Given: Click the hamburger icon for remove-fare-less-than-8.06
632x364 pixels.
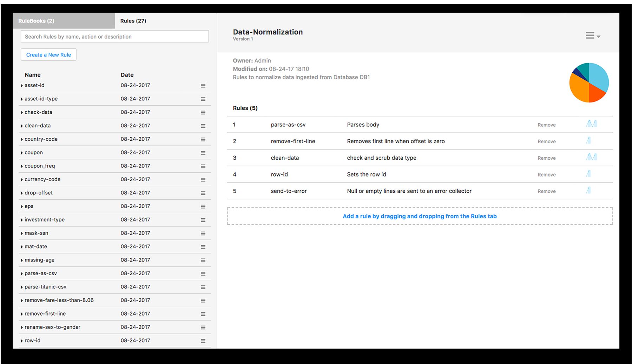Looking at the screenshot, I should (203, 301).
